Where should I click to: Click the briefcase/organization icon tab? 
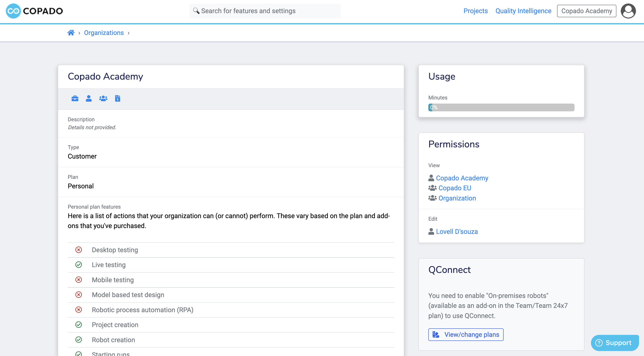tap(74, 98)
